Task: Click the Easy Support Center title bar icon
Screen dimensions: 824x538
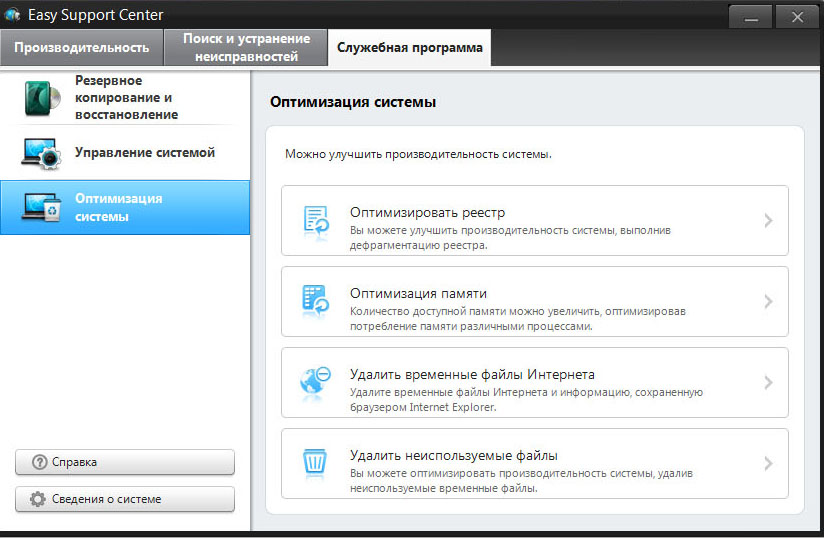Action: tap(12, 15)
